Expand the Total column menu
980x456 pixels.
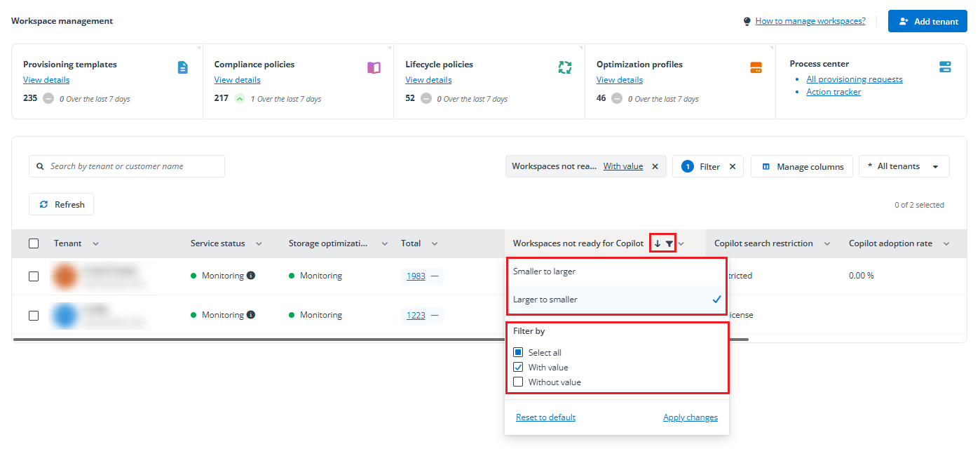coord(435,243)
